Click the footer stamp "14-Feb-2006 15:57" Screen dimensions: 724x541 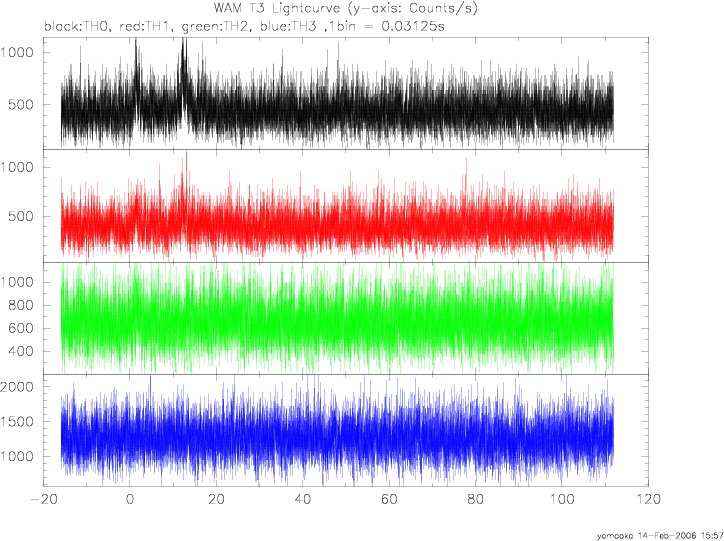point(681,536)
